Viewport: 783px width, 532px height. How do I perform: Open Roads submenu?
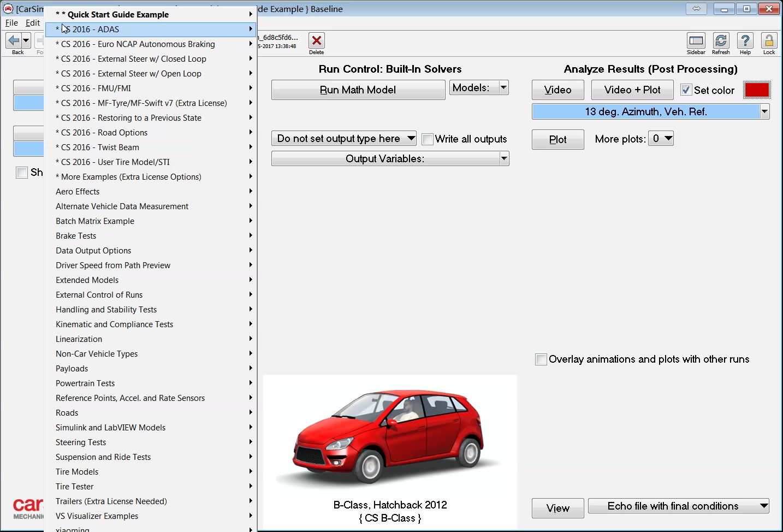(x=151, y=413)
